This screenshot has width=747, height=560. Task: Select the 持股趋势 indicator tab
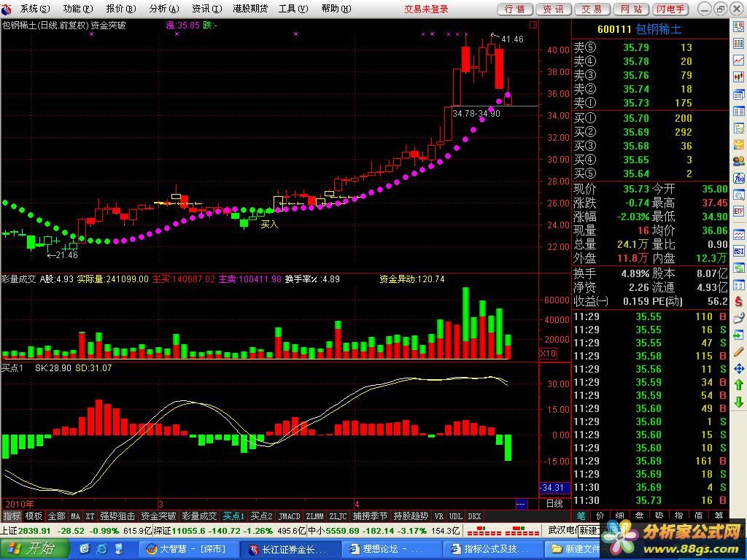pos(411,516)
